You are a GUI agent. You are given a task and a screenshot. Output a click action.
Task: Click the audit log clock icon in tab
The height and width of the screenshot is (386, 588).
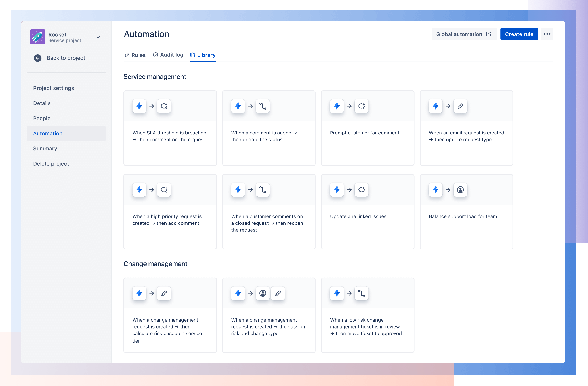(156, 55)
